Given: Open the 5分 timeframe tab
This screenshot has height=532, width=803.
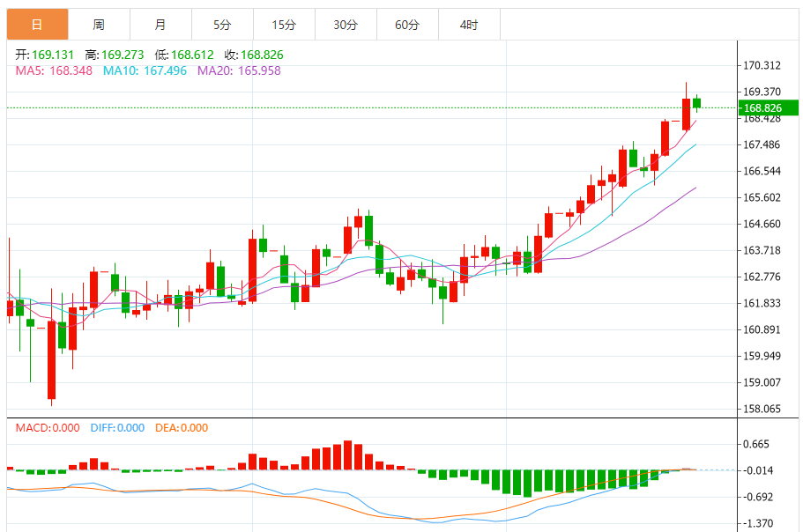Looking at the screenshot, I should 222,25.
